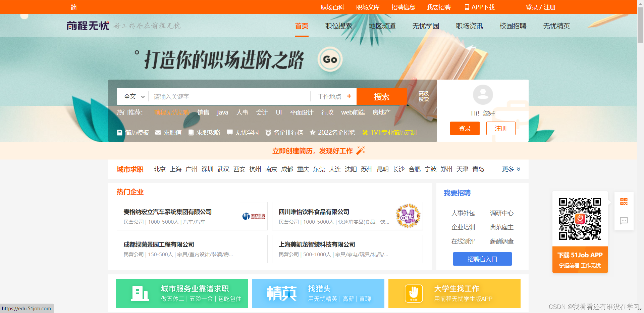Image resolution: width=644 pixels, height=313 pixels.
Task: Open 求职信 cover letter link
Action: click(168, 133)
